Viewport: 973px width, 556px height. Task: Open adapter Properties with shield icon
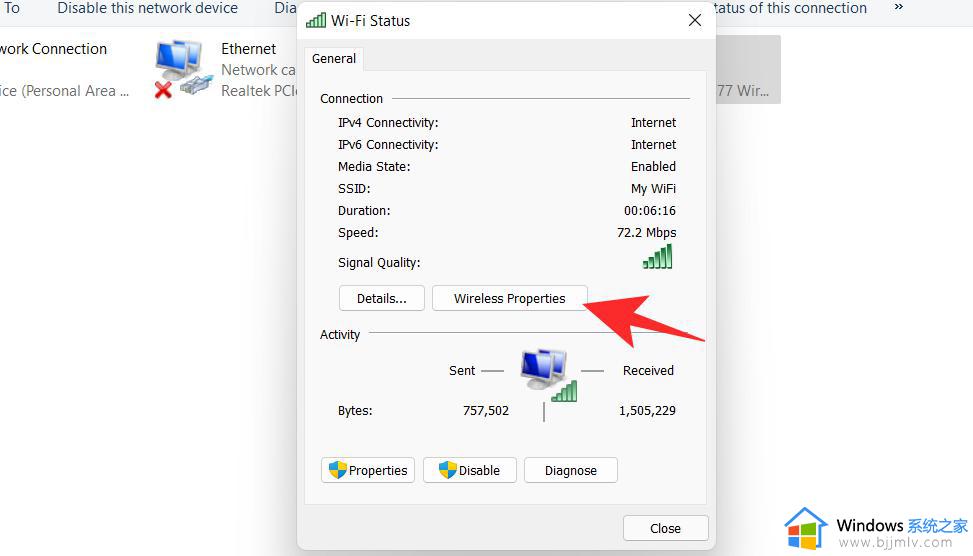(x=367, y=470)
